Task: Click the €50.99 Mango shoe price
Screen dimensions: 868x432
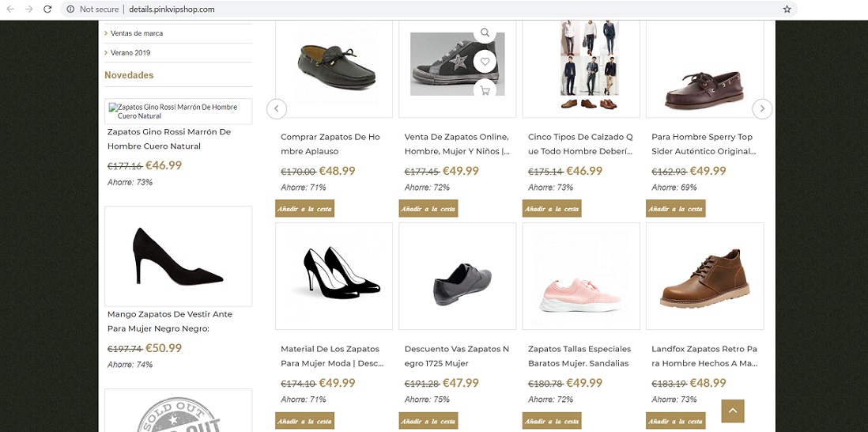Action: pos(164,348)
